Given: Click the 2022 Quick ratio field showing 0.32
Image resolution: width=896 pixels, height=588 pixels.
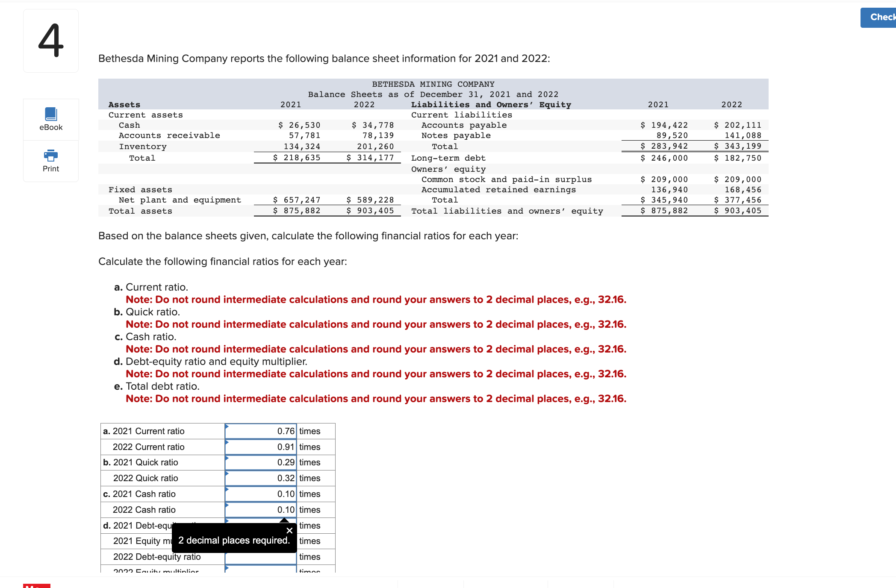Looking at the screenshot, I should coord(260,478).
